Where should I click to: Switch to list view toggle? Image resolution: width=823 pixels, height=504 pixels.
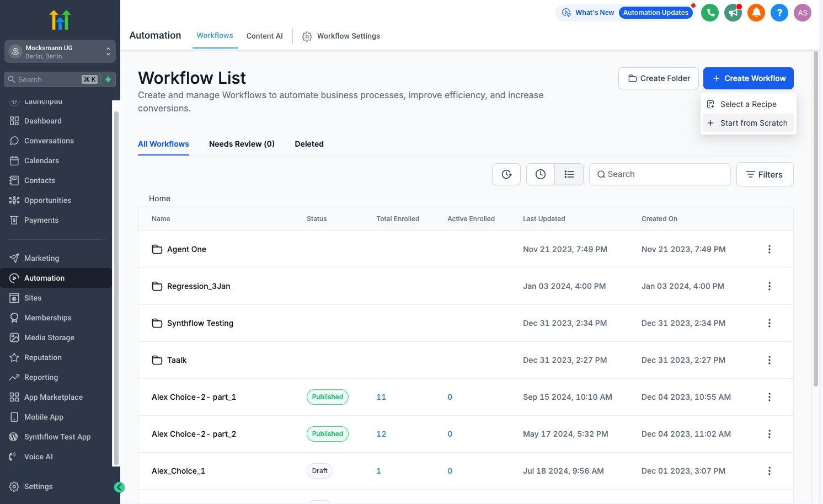[569, 174]
